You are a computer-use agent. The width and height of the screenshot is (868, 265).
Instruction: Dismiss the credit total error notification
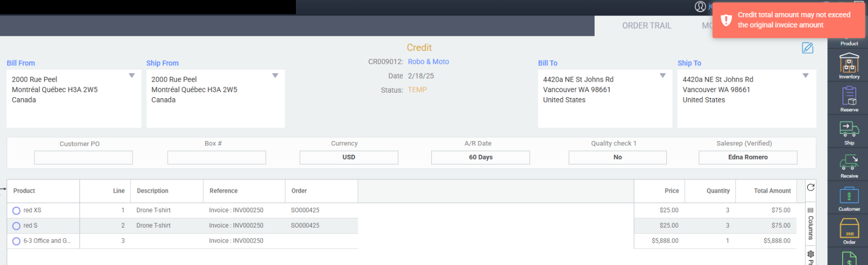[789, 20]
